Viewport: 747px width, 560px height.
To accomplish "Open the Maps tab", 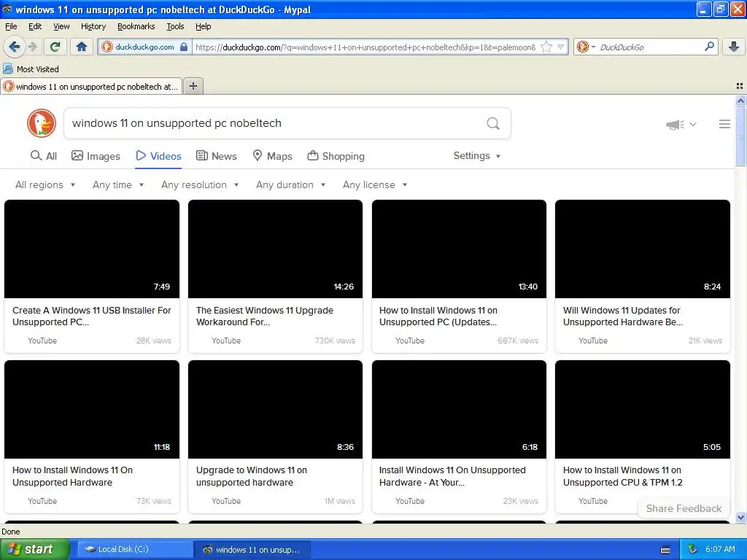I will pyautogui.click(x=272, y=156).
